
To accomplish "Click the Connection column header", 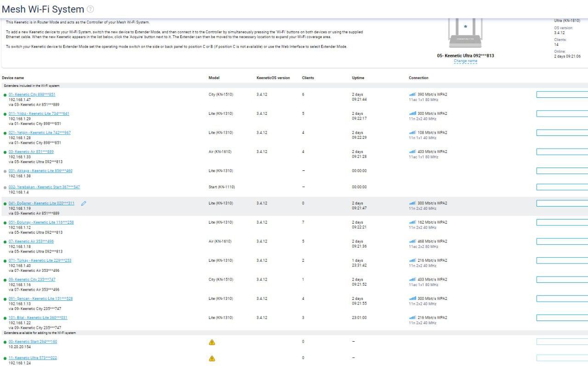I will (418, 78).
